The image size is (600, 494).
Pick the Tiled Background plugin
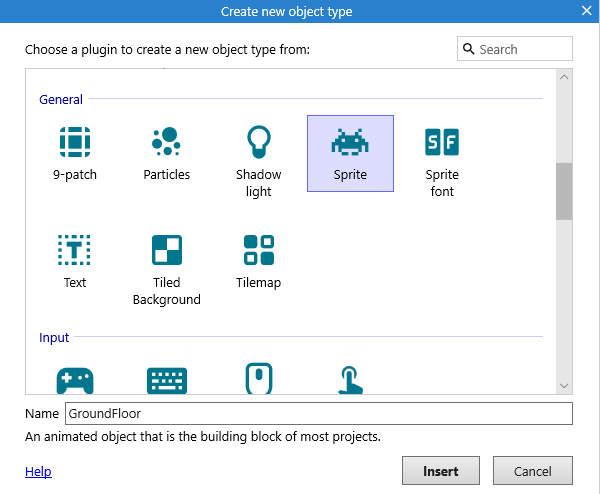[x=166, y=250]
